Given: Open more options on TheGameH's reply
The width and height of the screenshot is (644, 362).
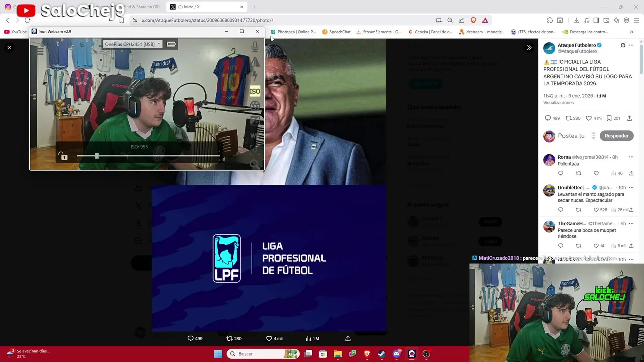Looking at the screenshot, I should click(631, 224).
